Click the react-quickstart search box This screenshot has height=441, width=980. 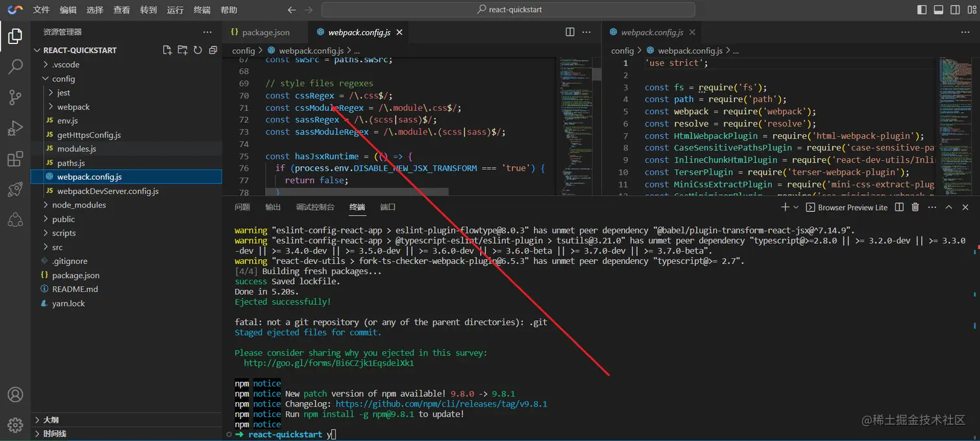(508, 10)
